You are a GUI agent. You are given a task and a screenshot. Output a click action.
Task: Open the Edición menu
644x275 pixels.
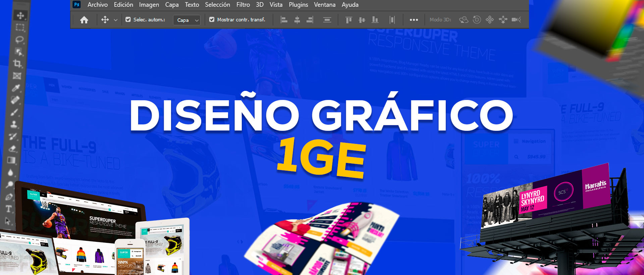pos(123,5)
